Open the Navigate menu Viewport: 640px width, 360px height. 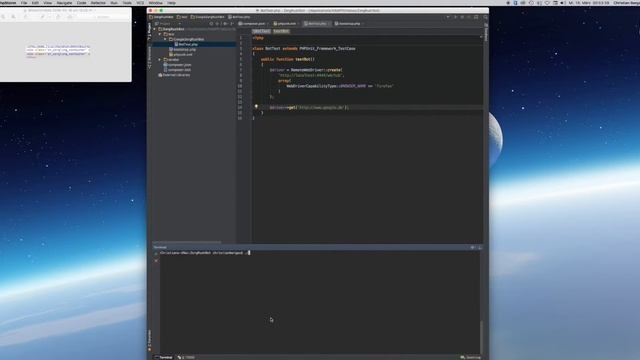[64, 2]
